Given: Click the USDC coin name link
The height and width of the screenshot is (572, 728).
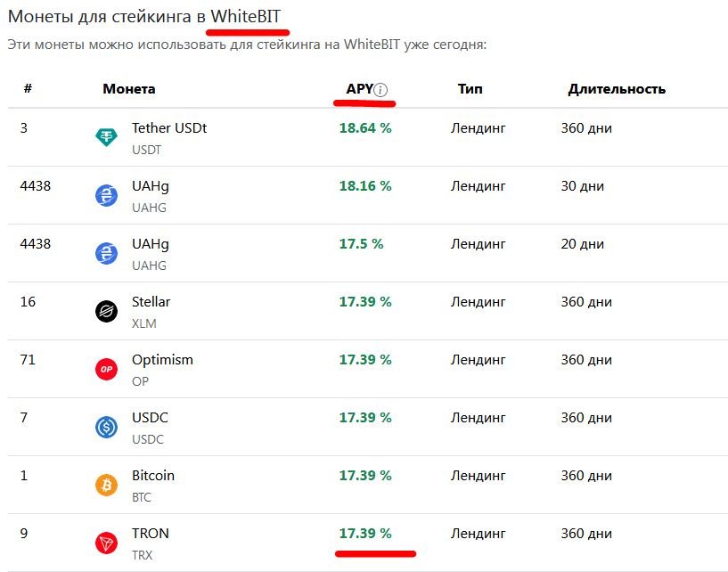Looking at the screenshot, I should pyautogui.click(x=150, y=418).
